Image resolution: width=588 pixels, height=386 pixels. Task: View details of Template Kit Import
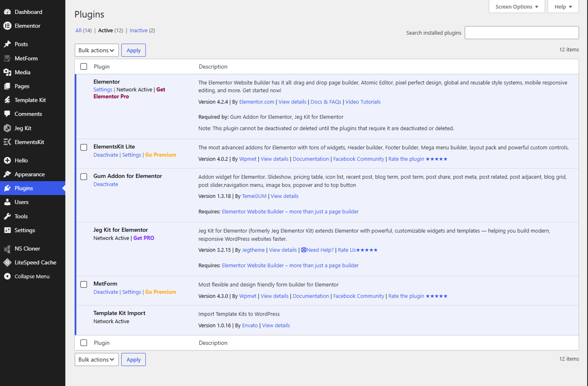(x=276, y=325)
